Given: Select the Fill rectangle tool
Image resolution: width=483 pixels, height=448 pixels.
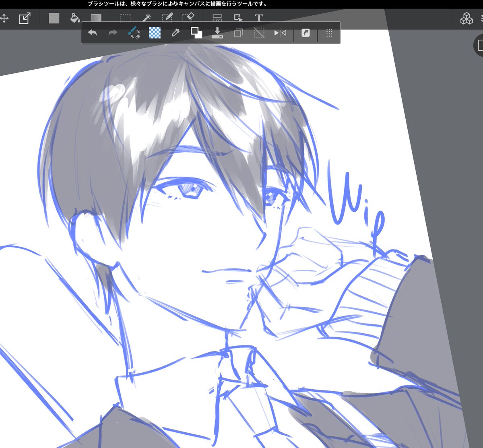Looking at the screenshot, I should coord(54,18).
